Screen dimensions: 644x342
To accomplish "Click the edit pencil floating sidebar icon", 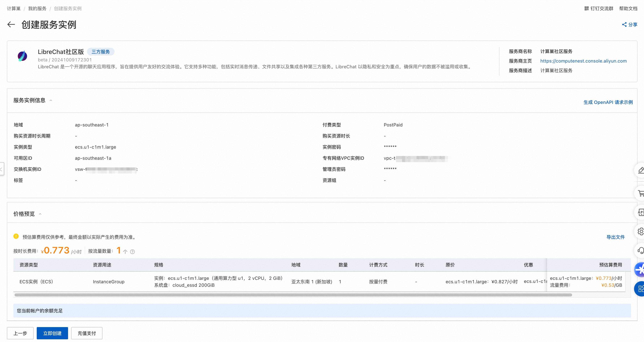I will pyautogui.click(x=641, y=170).
